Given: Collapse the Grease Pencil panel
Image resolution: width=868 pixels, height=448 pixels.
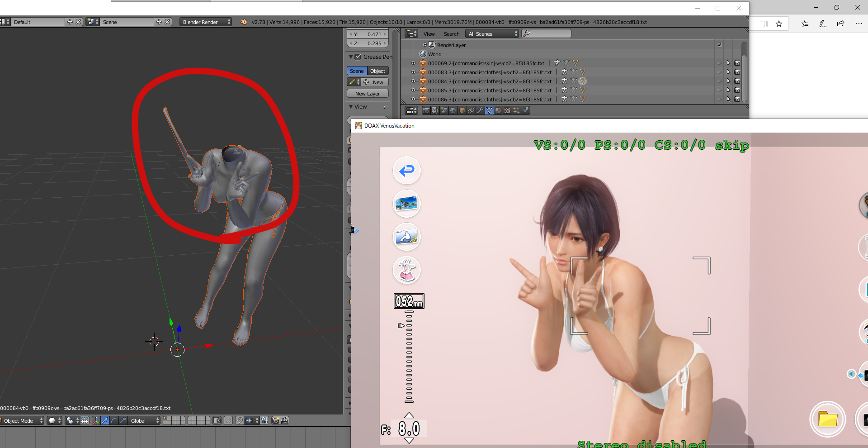Looking at the screenshot, I should [x=351, y=57].
